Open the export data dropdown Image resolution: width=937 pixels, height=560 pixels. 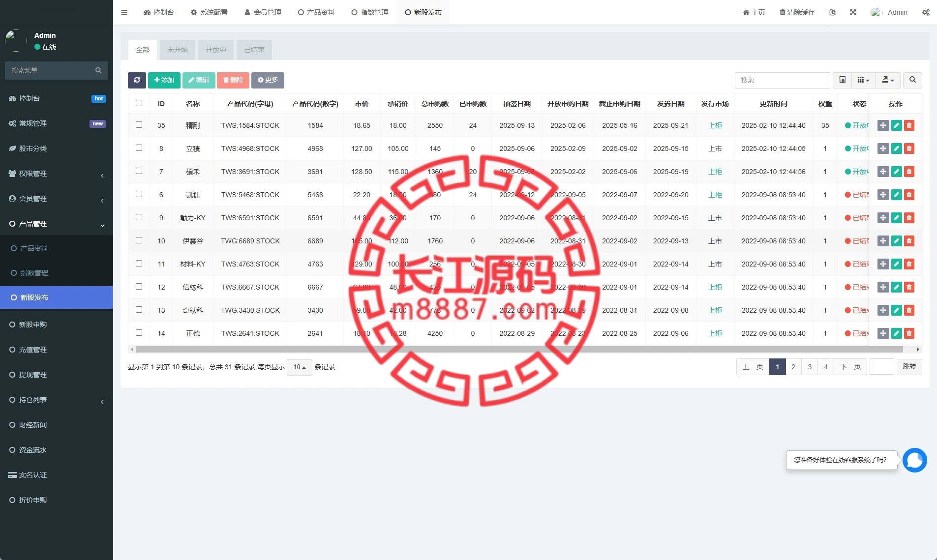888,80
